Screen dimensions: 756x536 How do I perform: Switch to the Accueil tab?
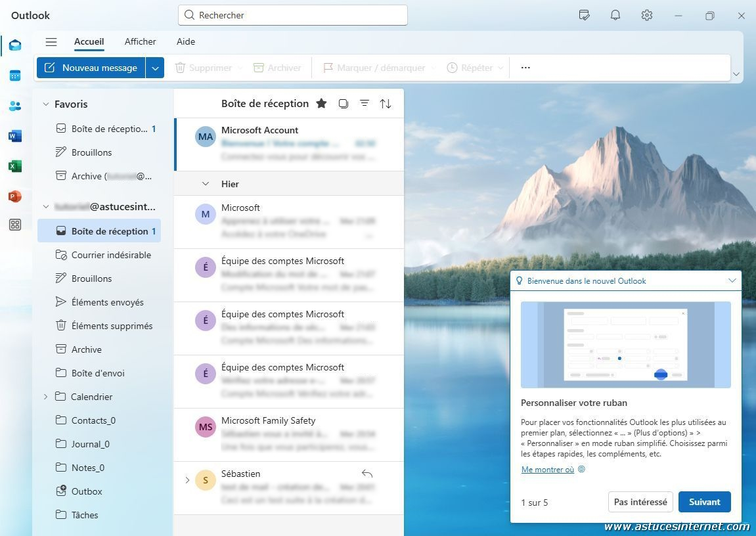pyautogui.click(x=89, y=42)
